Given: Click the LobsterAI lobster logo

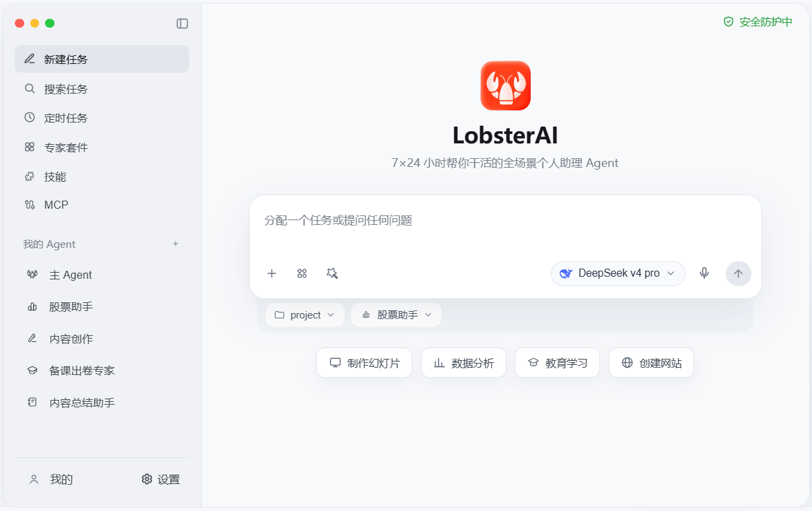Looking at the screenshot, I should (505, 86).
